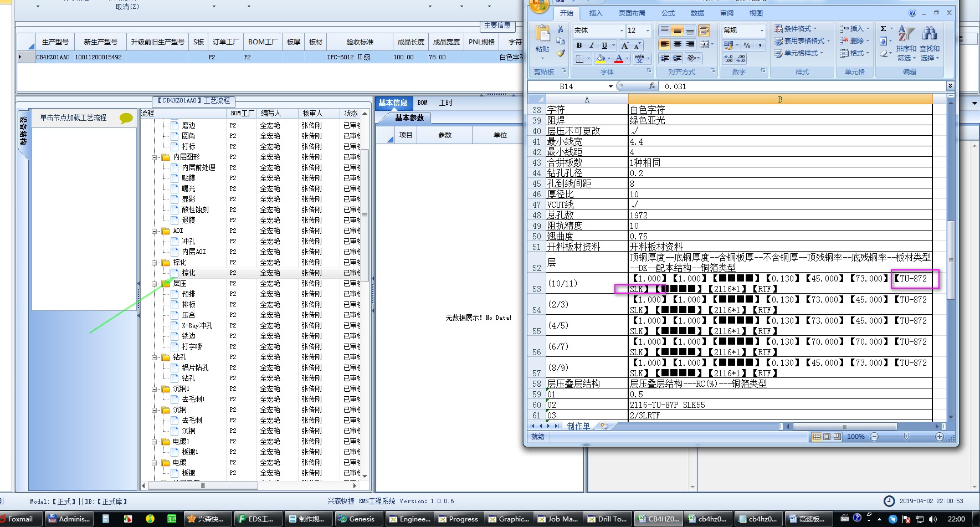Switch to the 插入 ribbon tab
This screenshot has width=980, height=527.
point(596,13)
